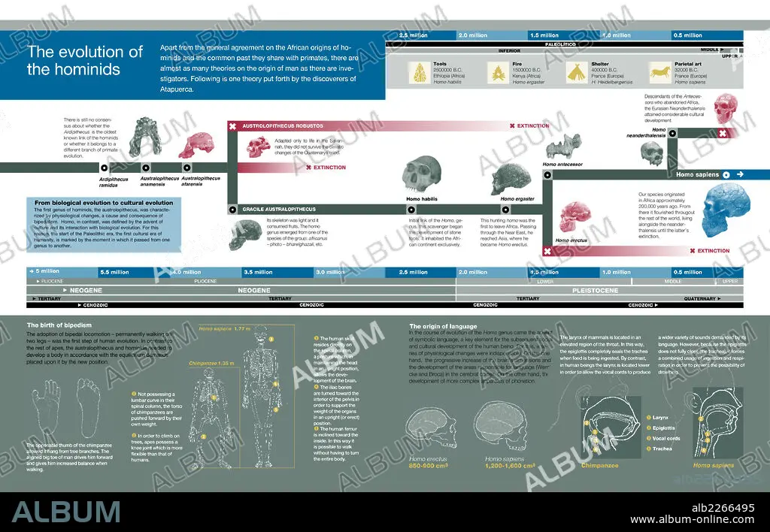Image resolution: width=770 pixels, height=532 pixels.
Task: Click the arrow next to Homo sapiens
Action: (740, 174)
